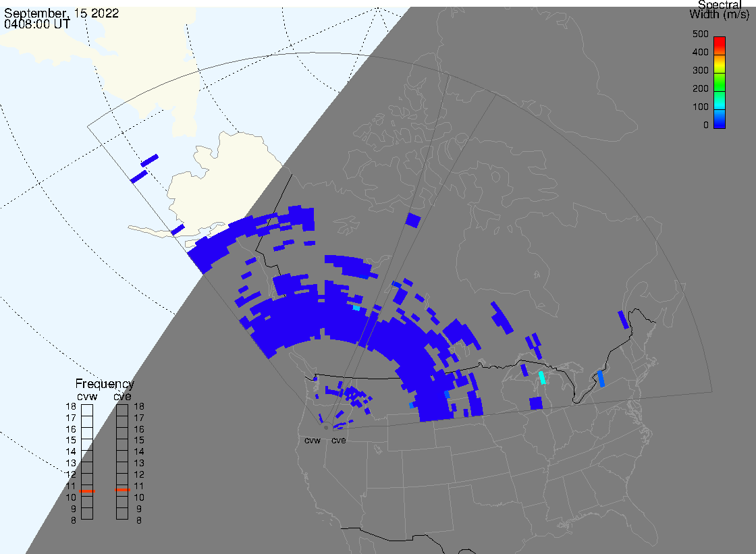Click the red marker on cve frequency bar
Screen dimensions: 756x554
tap(122, 490)
